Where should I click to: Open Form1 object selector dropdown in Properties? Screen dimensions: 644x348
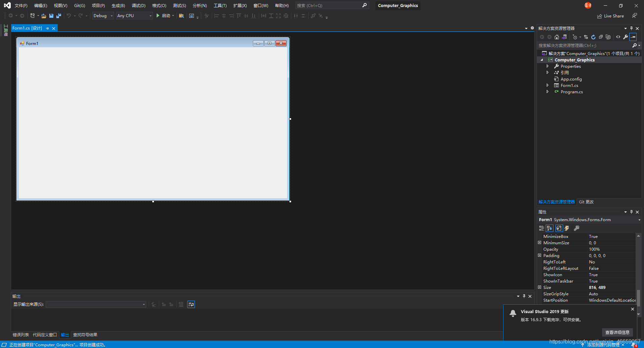click(x=639, y=220)
